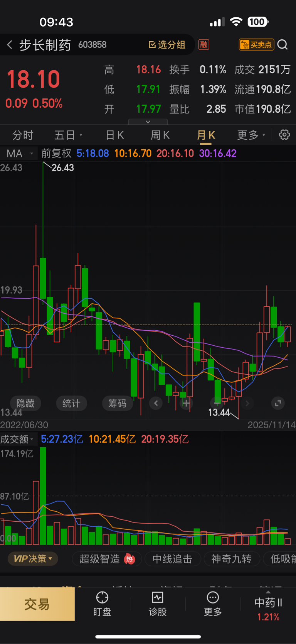
Task: Tap the 26.43 high-price marker
Action: (x=62, y=168)
